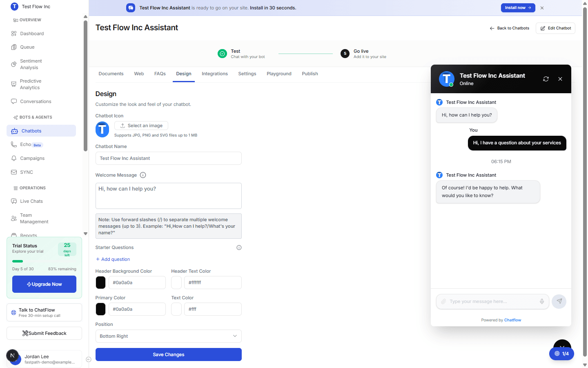Click Upgrade Now button
Viewport: 588px width, 368px height.
click(44, 284)
